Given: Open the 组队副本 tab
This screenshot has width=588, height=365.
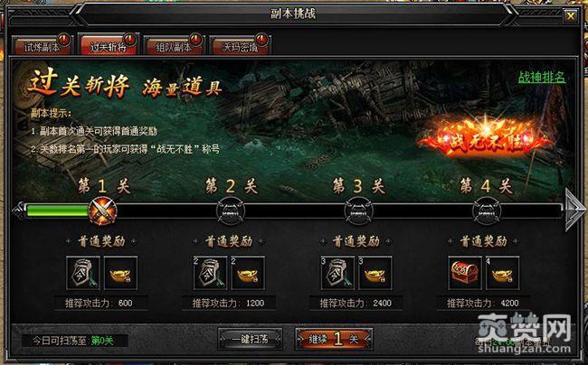Looking at the screenshot, I should (x=174, y=46).
